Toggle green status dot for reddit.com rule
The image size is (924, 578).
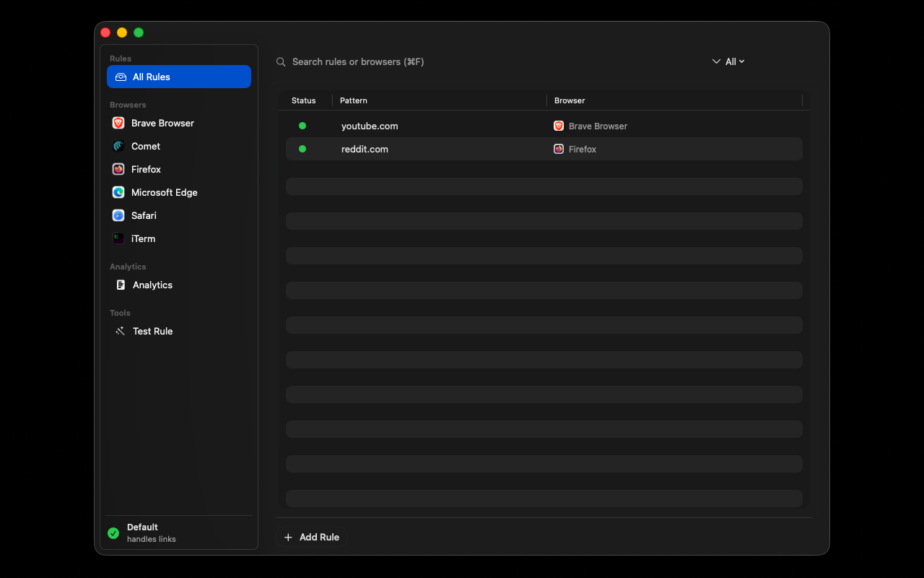(302, 149)
